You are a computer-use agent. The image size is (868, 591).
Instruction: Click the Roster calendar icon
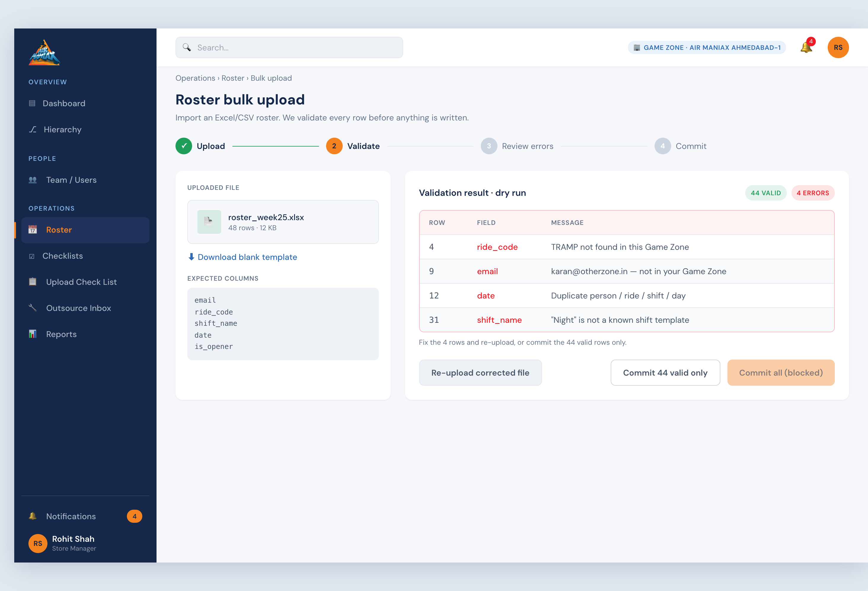click(x=33, y=230)
